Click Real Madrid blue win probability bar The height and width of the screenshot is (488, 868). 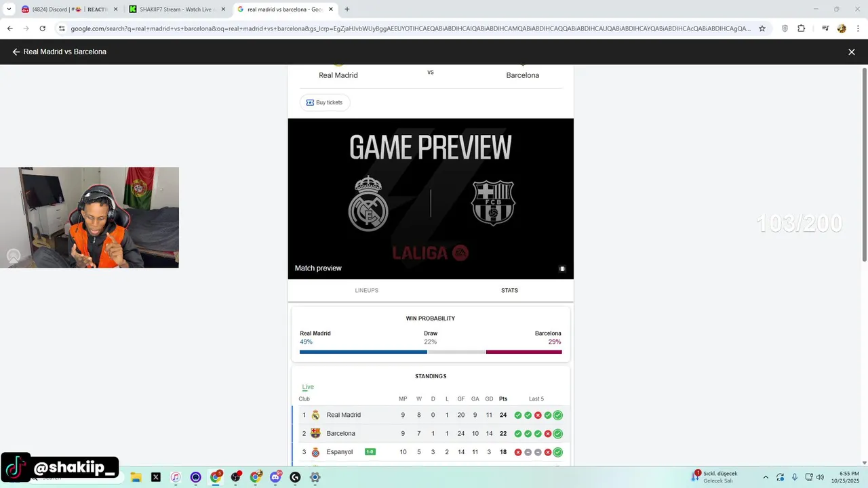[x=363, y=352]
